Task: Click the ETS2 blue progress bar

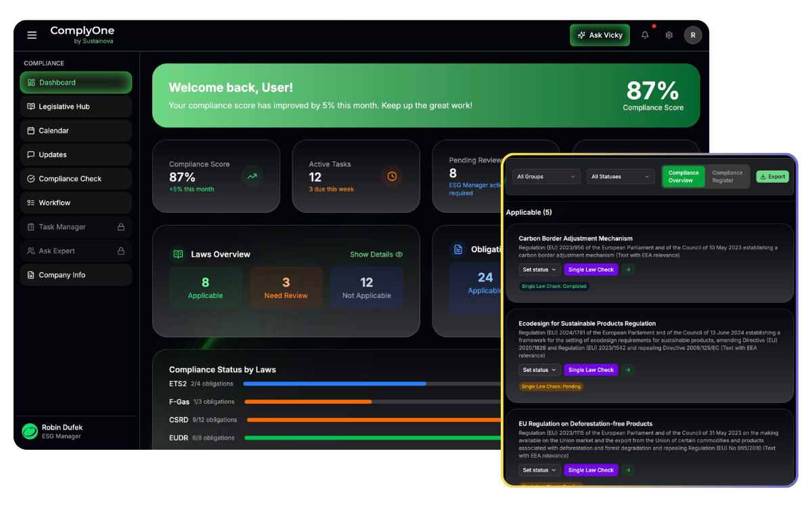Action: (334, 383)
